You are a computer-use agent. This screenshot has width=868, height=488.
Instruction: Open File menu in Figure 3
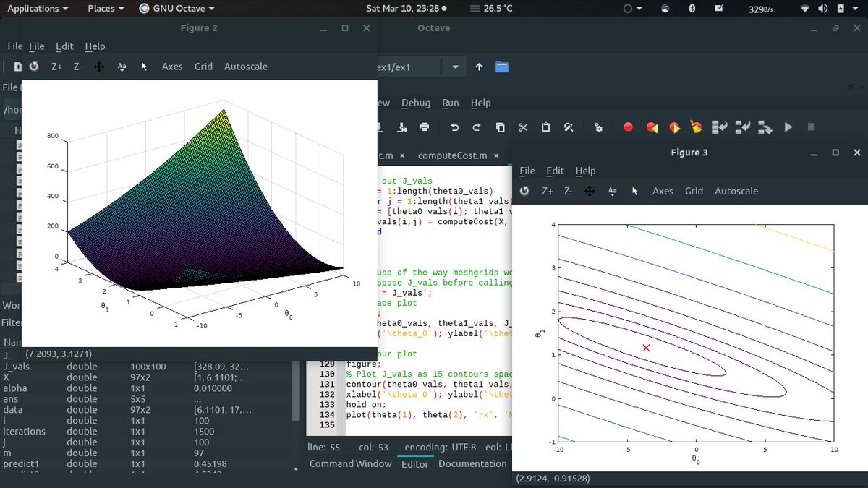pyautogui.click(x=527, y=171)
